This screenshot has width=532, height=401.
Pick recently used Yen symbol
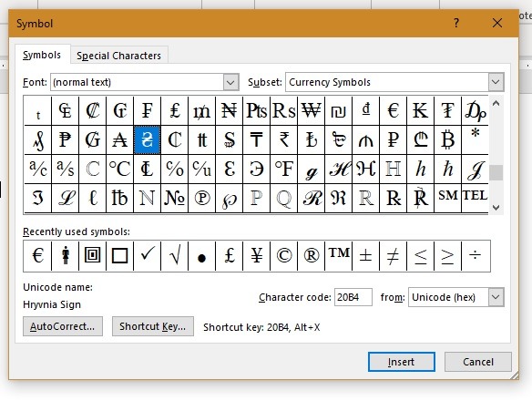pos(257,256)
